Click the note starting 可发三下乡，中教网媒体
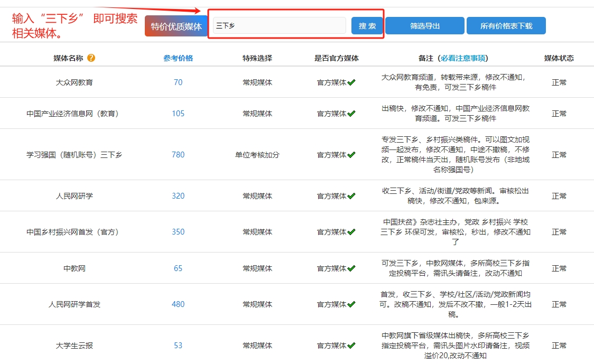This screenshot has height=364, width=594. pos(455,268)
